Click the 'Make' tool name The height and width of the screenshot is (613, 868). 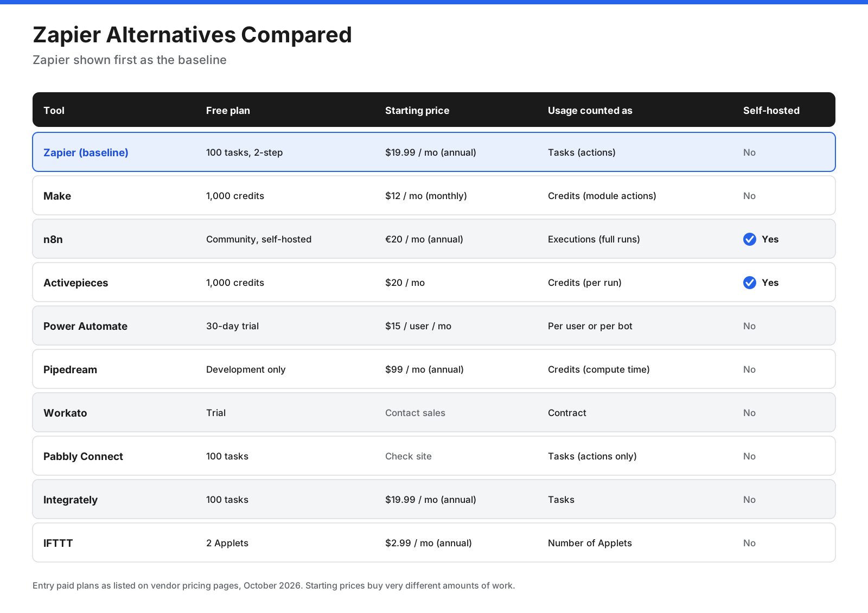57,196
